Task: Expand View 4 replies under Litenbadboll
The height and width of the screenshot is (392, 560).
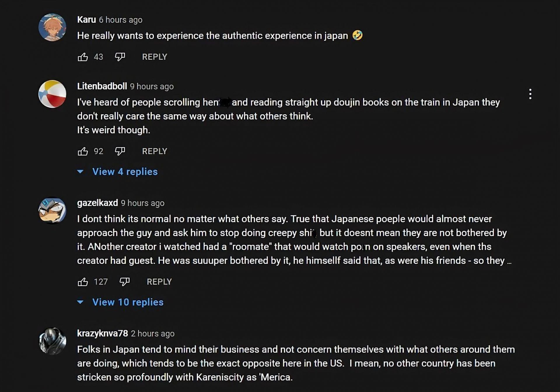Action: point(125,172)
